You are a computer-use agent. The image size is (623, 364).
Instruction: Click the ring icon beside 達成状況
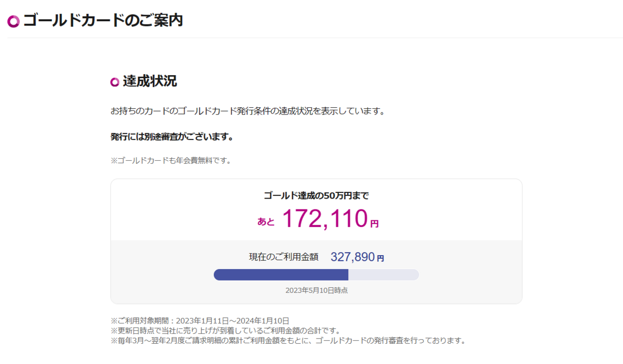[x=115, y=82]
